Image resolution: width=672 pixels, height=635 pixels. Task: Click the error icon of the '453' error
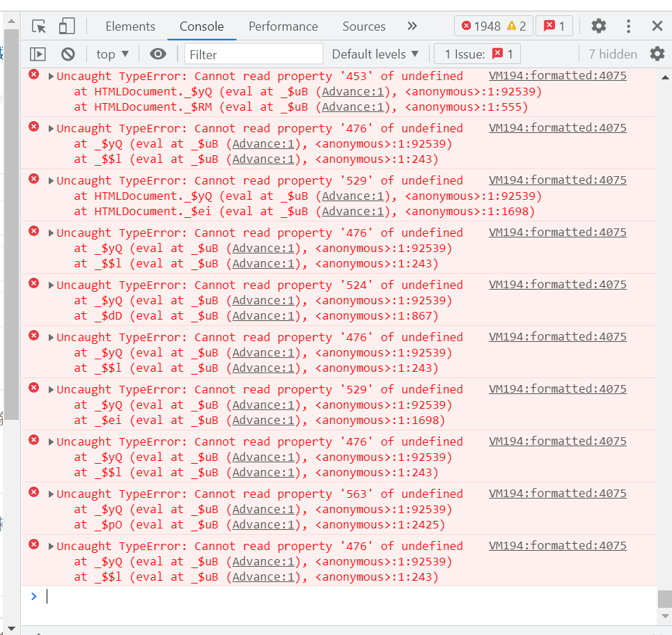[34, 75]
